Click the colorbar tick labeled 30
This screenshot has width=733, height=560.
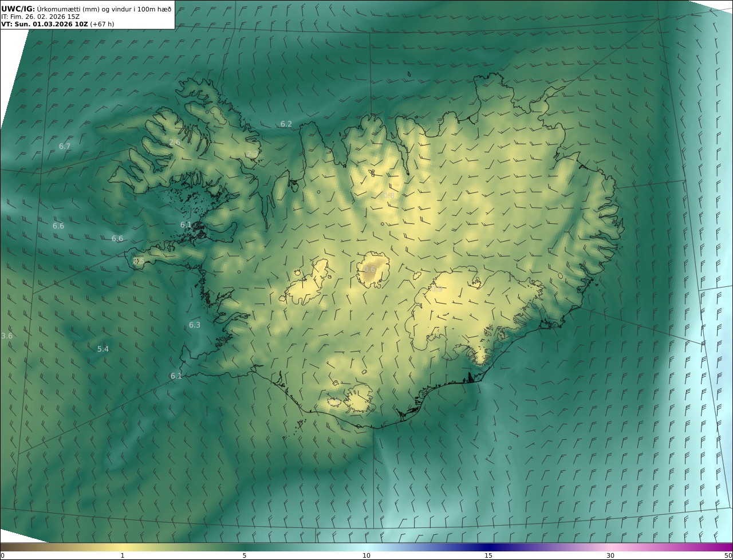(610, 555)
